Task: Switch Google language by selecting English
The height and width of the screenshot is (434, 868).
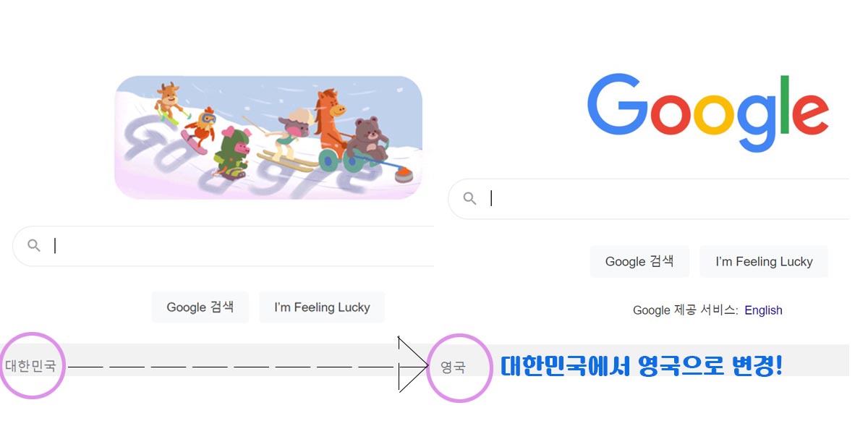Action: pos(764,310)
